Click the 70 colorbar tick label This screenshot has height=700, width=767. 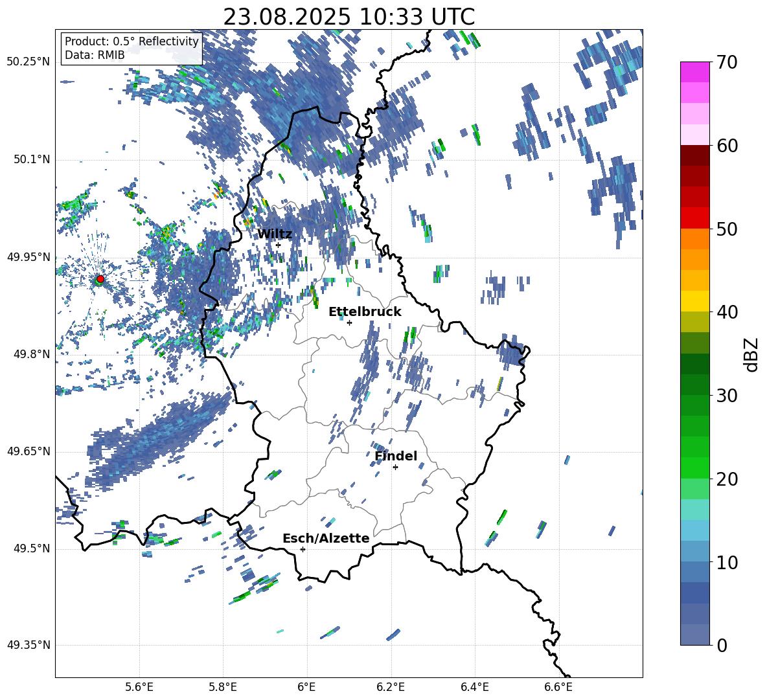click(x=727, y=63)
